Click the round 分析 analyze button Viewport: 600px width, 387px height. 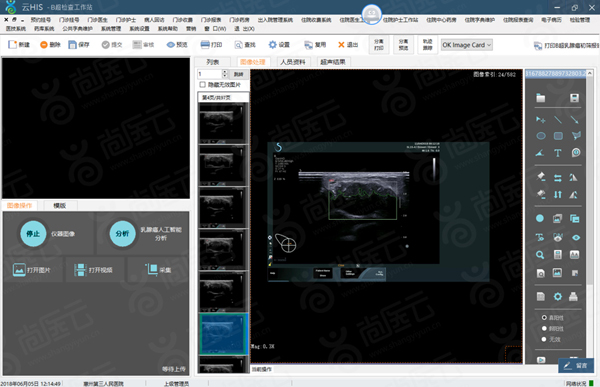(x=122, y=234)
